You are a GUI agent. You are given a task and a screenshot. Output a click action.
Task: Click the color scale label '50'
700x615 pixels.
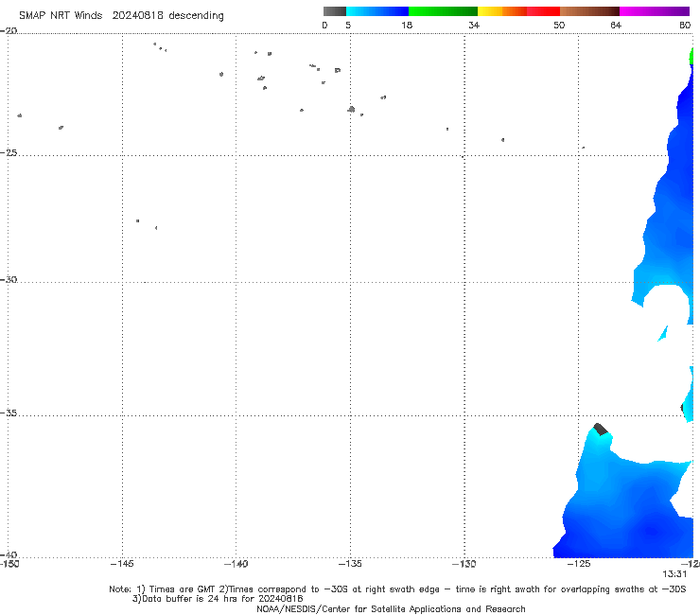pyautogui.click(x=559, y=25)
